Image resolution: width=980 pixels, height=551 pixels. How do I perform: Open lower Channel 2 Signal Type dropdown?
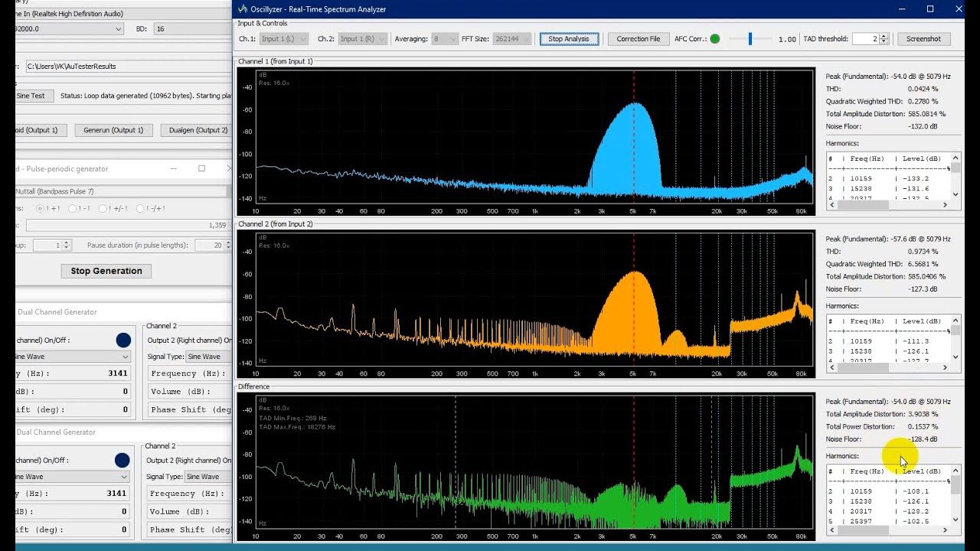[208, 477]
